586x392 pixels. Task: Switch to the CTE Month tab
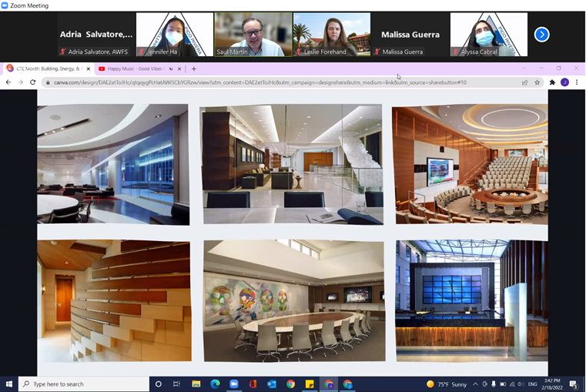[x=47, y=69]
